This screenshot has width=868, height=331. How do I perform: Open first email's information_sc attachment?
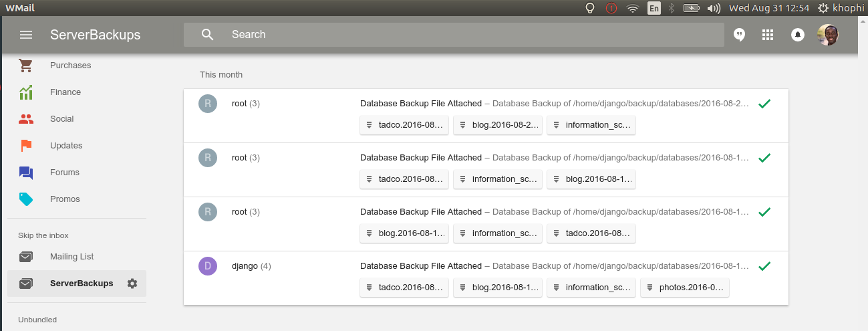tap(591, 125)
